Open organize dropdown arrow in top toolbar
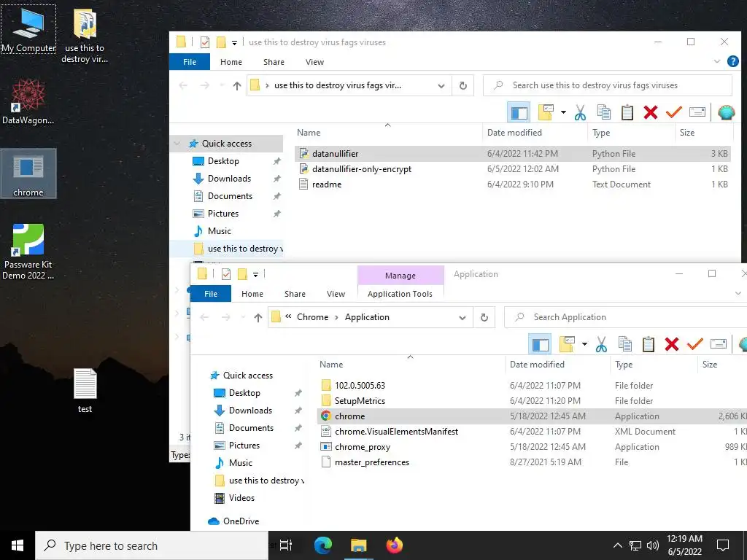The width and height of the screenshot is (747, 560). [563, 112]
